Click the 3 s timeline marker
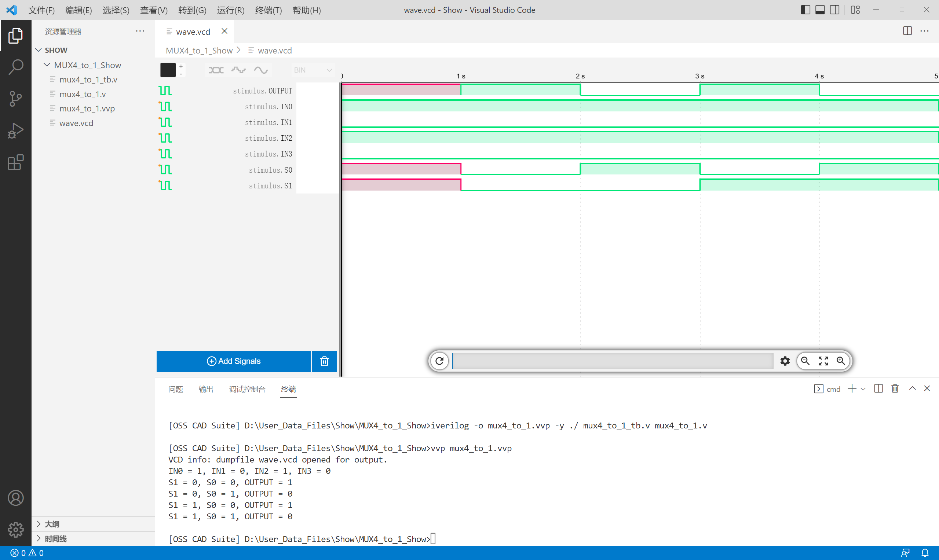Image resolution: width=939 pixels, height=560 pixels. tap(699, 76)
